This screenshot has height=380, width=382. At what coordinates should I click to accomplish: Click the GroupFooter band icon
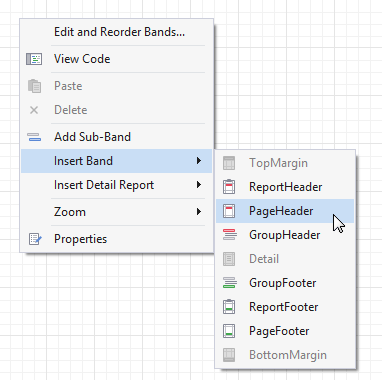tap(230, 283)
